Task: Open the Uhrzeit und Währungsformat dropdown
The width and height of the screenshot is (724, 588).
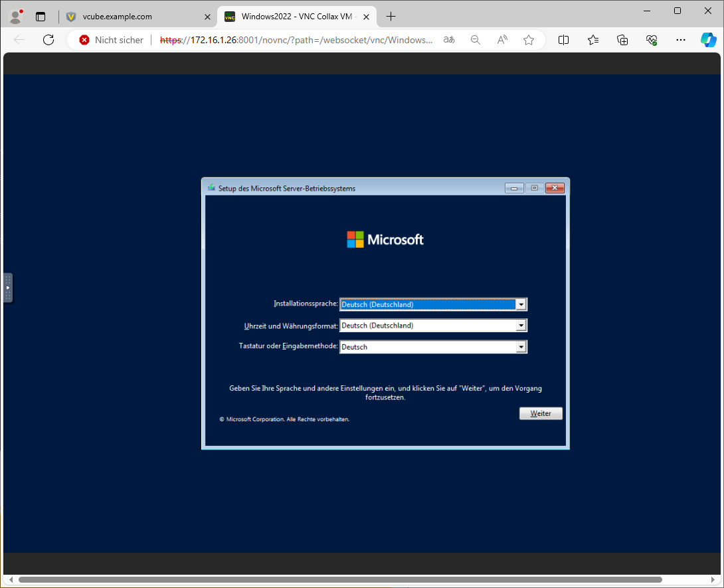Action: [433, 326]
